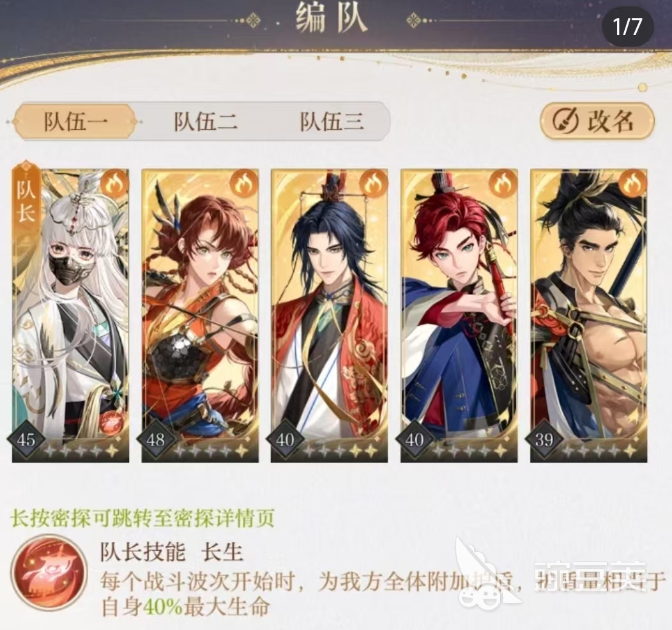Select the 队伍一 team tab
Image resolution: width=672 pixels, height=630 pixels.
click(x=75, y=121)
